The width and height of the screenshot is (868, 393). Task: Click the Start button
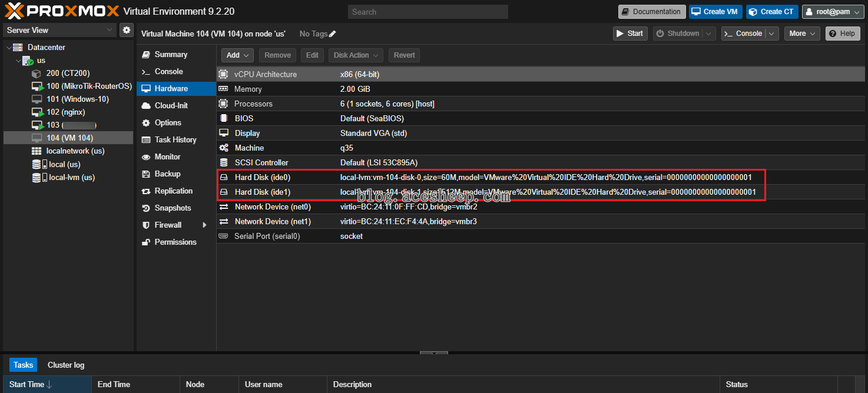click(630, 34)
